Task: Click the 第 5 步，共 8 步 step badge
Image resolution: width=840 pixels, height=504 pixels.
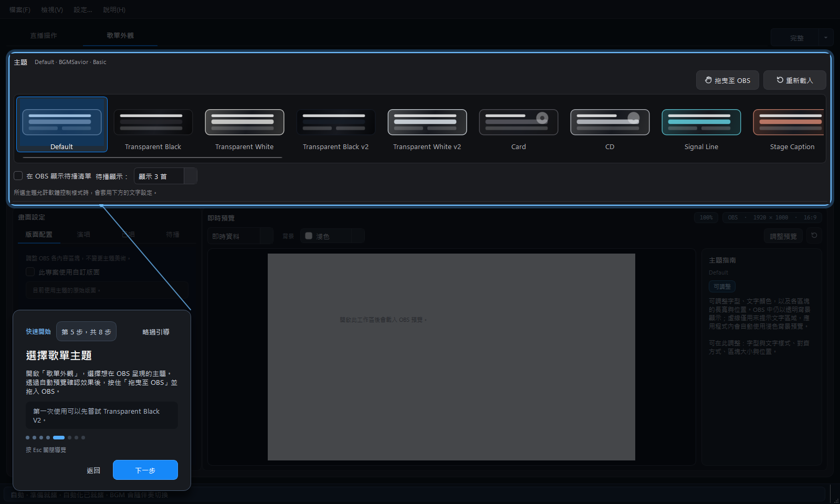Action: pos(87,332)
